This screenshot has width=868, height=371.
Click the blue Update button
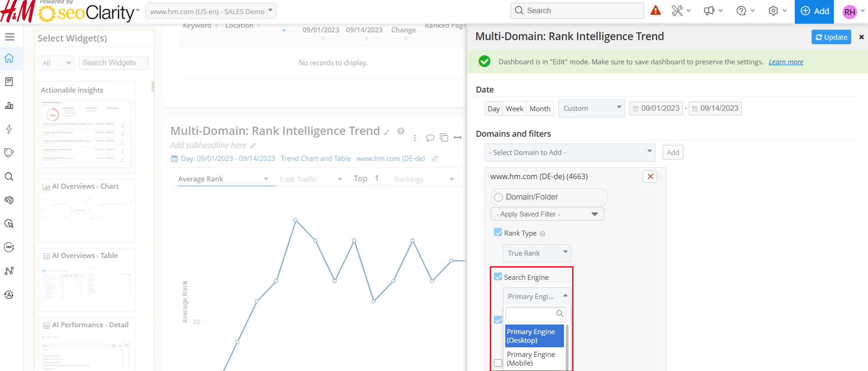831,37
